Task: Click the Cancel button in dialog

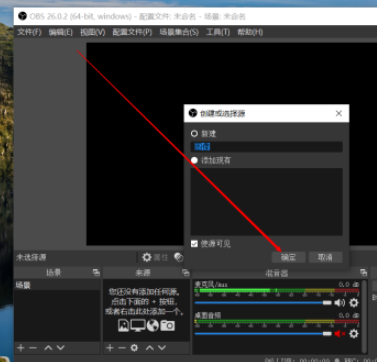Action: coord(325,257)
